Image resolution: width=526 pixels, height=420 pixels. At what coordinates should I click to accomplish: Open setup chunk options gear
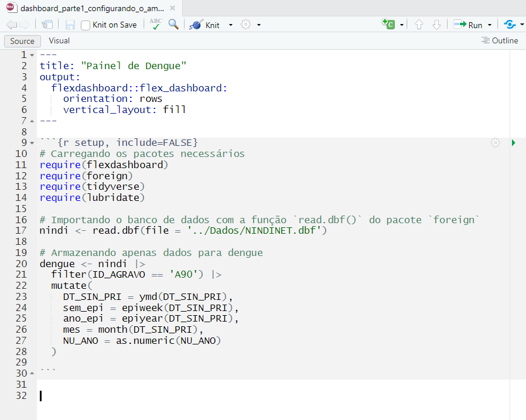[x=495, y=143]
